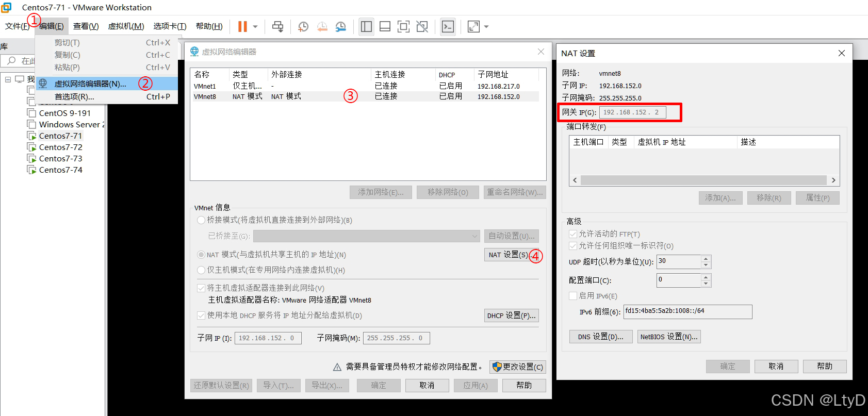Open the 帮助(H) menu
The height and width of the screenshot is (416, 868).
click(x=209, y=26)
